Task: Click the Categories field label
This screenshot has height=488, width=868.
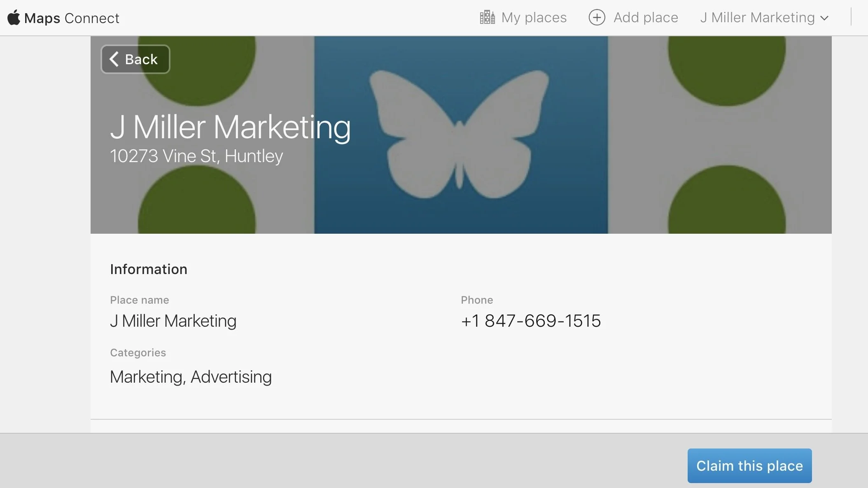Action: 138,353
